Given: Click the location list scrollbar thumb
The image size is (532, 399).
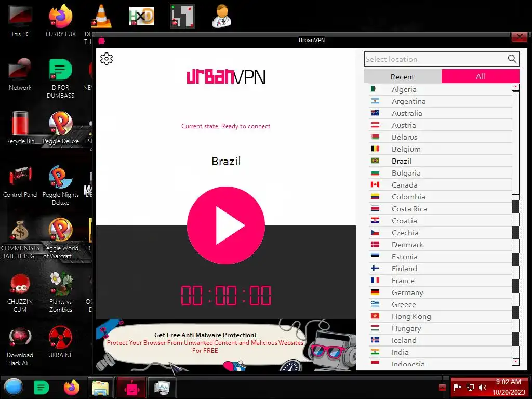Looking at the screenshot, I should coord(516,143).
